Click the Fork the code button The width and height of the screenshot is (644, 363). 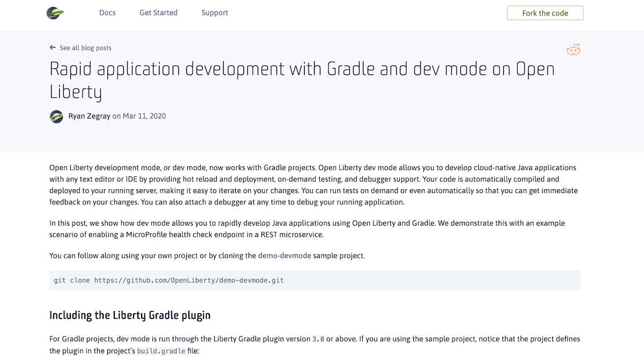545,13
